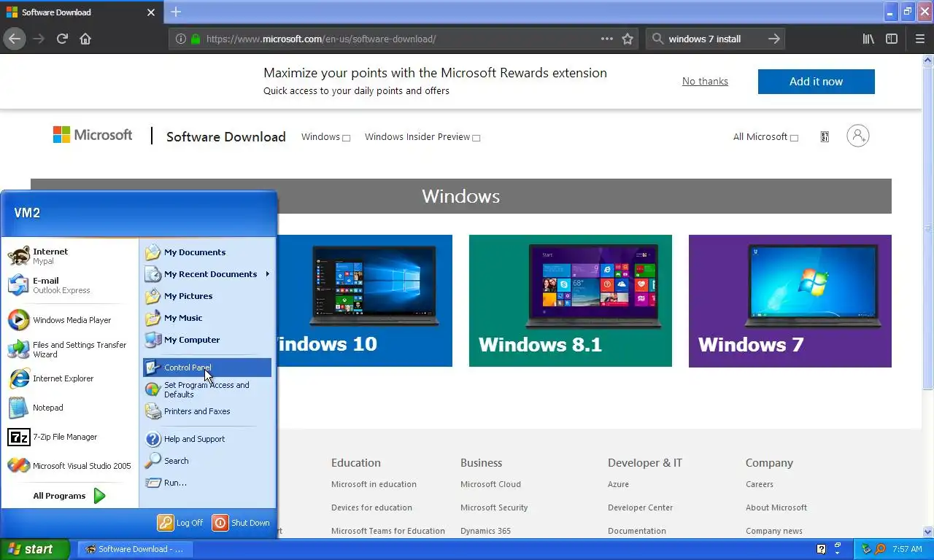This screenshot has width=934, height=560.
Task: Open Printers and Faxes
Action: (207, 411)
